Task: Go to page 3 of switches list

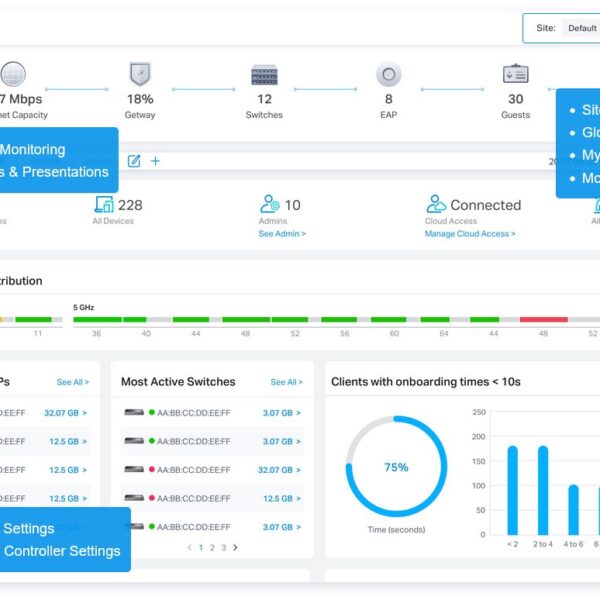Action: pyautogui.click(x=223, y=548)
